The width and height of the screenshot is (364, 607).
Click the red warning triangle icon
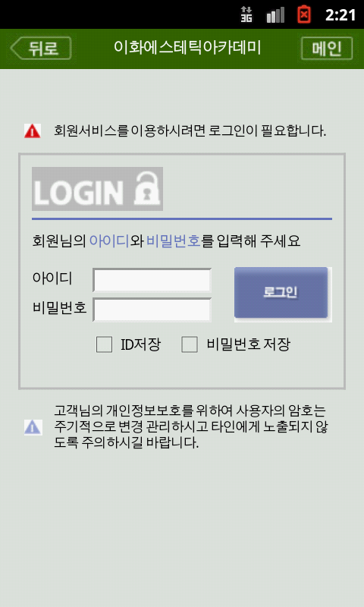(x=32, y=131)
